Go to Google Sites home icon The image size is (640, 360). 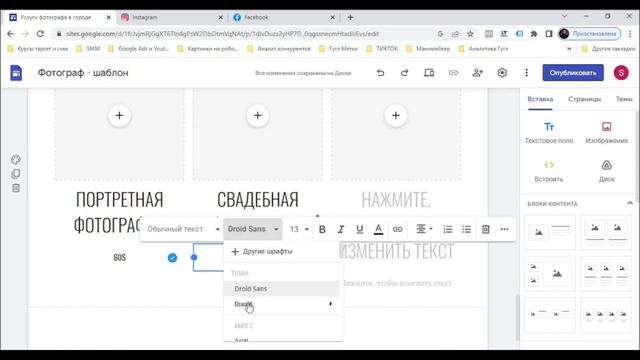(16, 73)
